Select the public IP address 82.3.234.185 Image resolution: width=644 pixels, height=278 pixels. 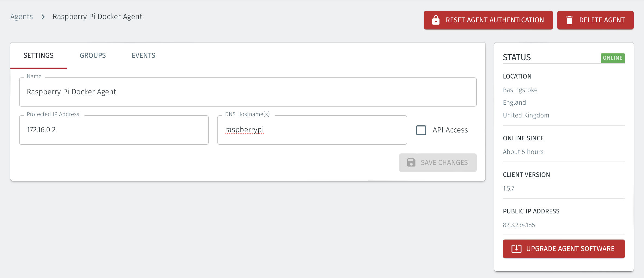519,225
